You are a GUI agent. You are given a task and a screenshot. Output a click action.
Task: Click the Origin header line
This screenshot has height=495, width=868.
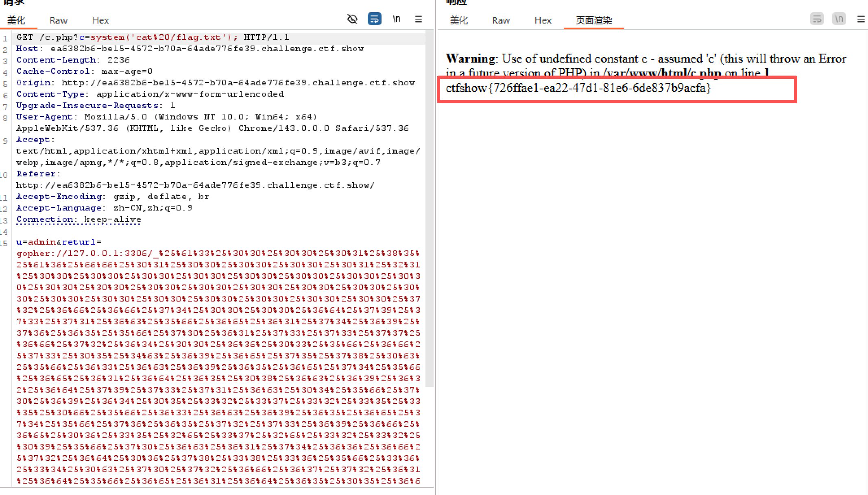[x=216, y=83]
